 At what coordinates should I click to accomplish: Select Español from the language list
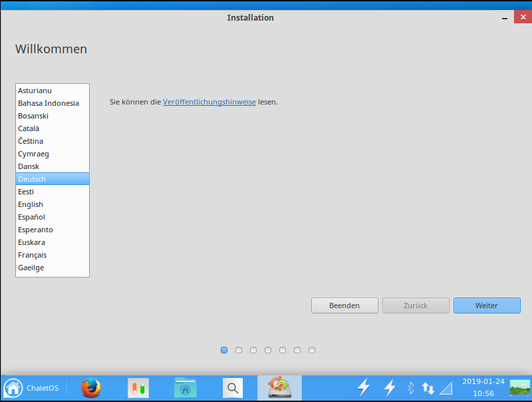pos(32,217)
